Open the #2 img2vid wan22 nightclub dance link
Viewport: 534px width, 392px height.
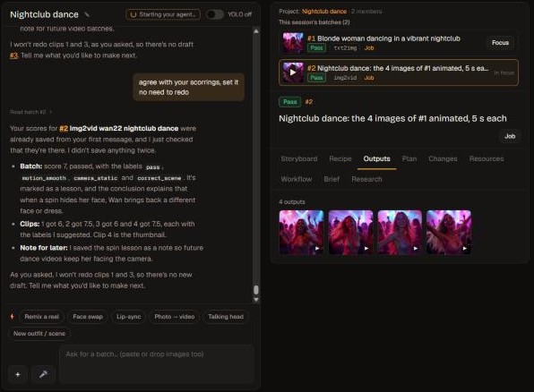click(x=119, y=129)
